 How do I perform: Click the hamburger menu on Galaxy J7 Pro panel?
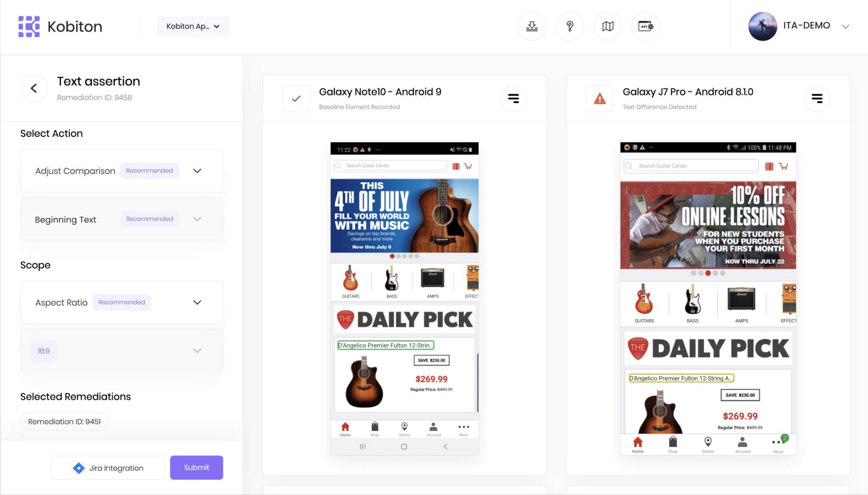point(817,98)
